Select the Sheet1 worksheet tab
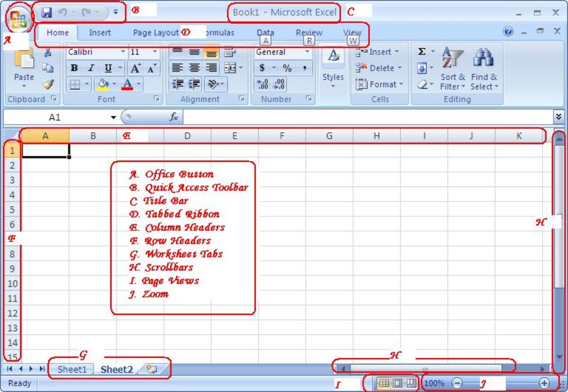Viewport: 568px width, 392px height. coord(72,370)
